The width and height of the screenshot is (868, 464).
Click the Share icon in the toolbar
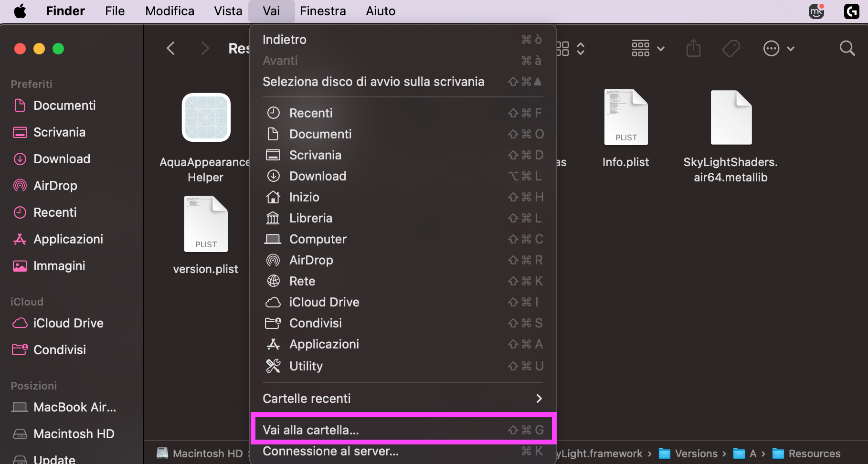tap(693, 48)
